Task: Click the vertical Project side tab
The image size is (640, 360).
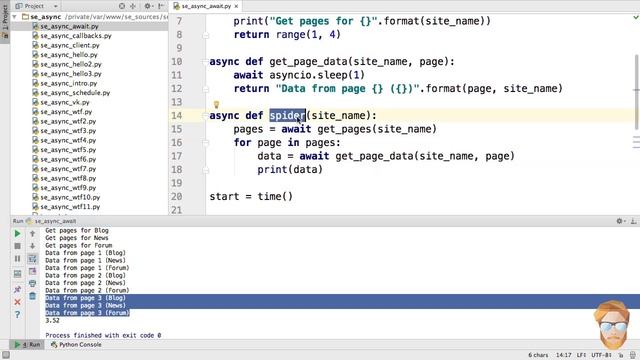Action: [x=4, y=21]
